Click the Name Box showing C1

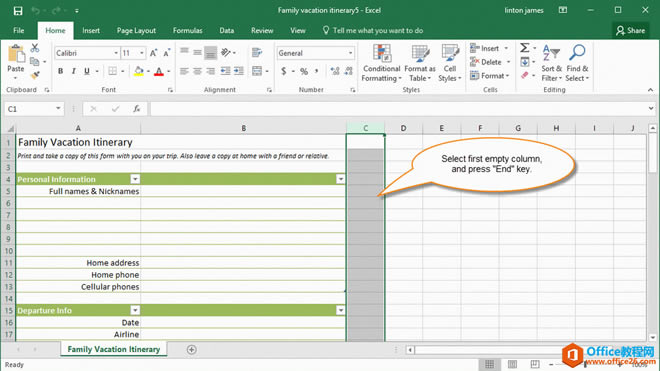coord(29,109)
